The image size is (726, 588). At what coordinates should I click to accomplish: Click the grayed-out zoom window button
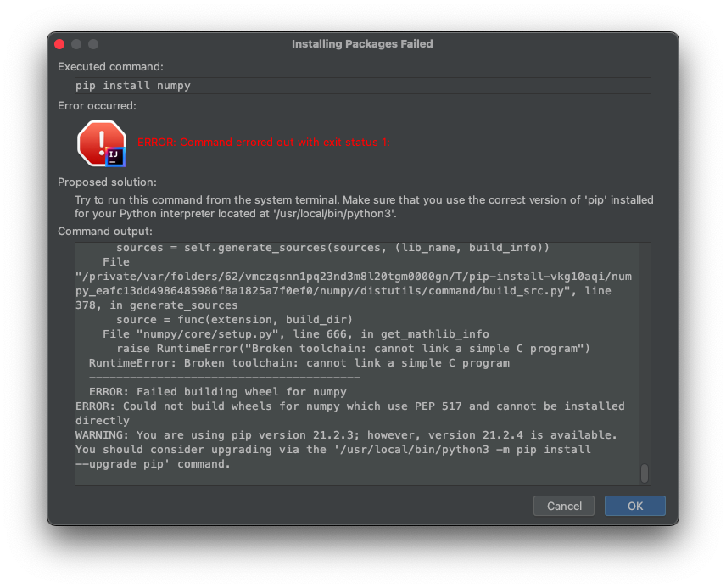click(x=93, y=44)
